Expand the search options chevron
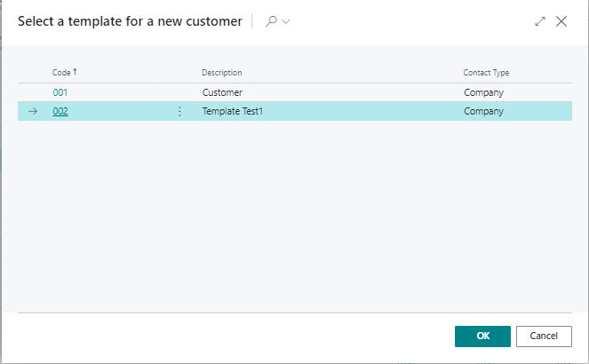 (x=286, y=22)
